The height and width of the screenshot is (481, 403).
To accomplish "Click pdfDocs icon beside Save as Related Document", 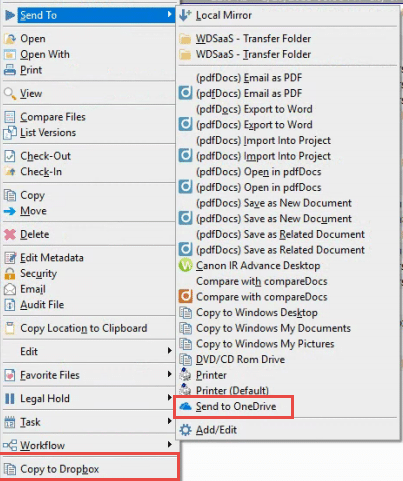I will pos(185,250).
